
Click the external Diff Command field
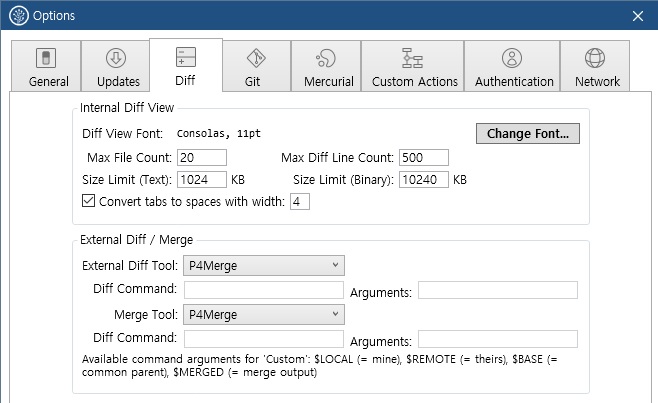tap(264, 290)
